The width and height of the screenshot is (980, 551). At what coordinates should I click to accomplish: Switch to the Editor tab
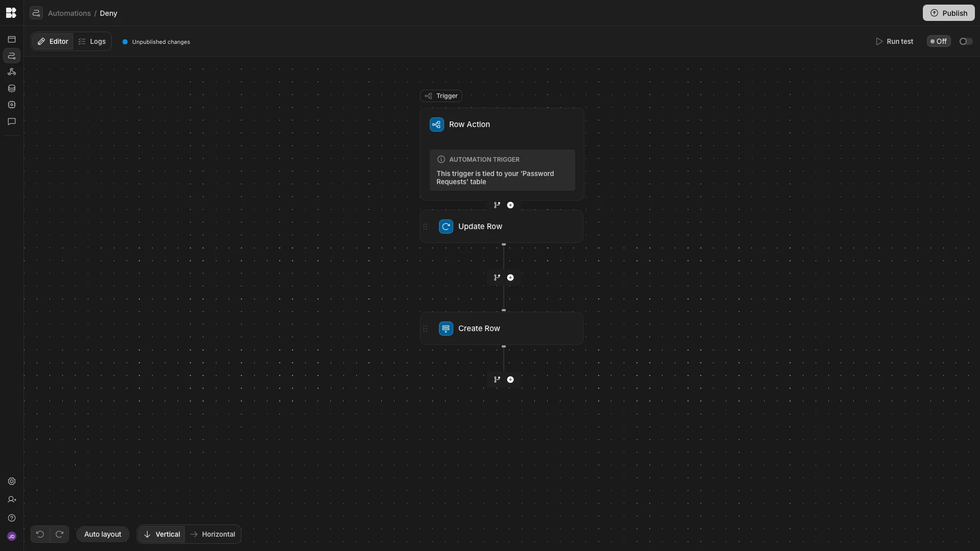coord(53,41)
